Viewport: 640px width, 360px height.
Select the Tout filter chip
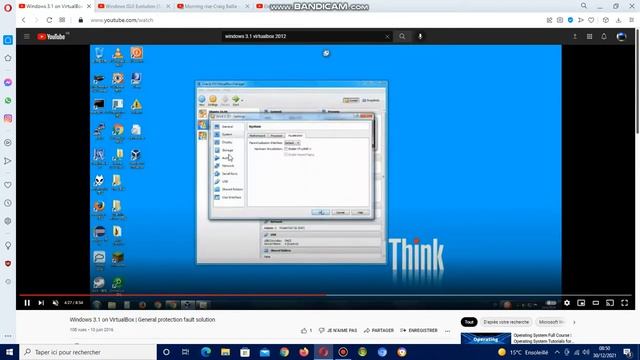469,322
